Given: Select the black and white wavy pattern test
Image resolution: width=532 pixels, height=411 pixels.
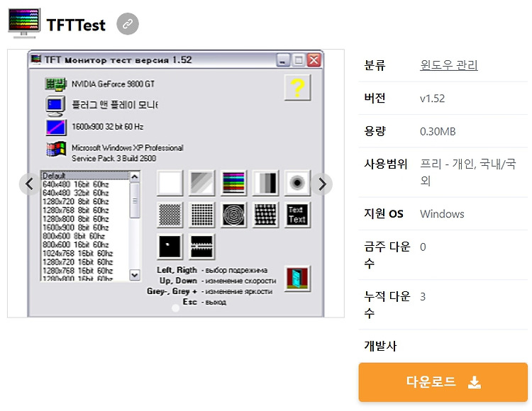Looking at the screenshot, I should pyautogui.click(x=265, y=215).
